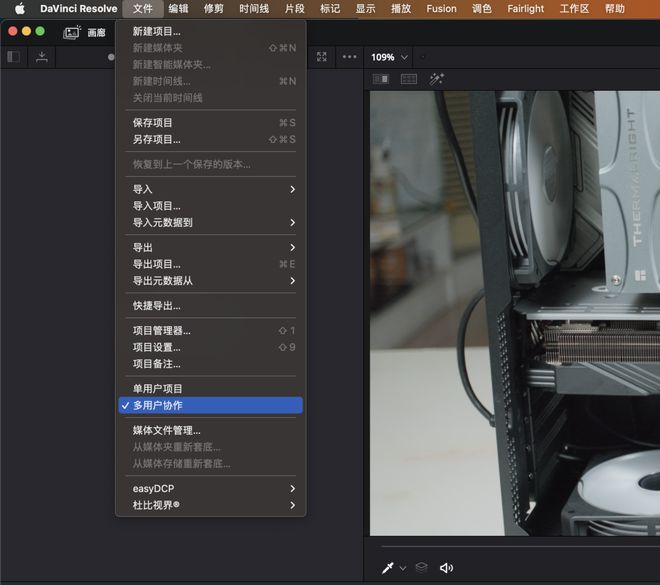Click the import/download stills icon
The height and width of the screenshot is (585, 660).
pyautogui.click(x=42, y=57)
